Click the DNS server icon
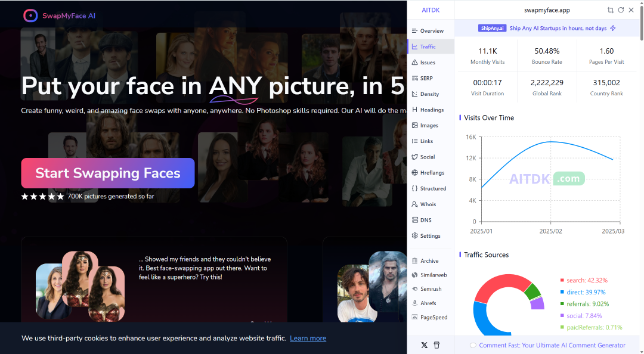Image resolution: width=644 pixels, height=354 pixels. [415, 220]
